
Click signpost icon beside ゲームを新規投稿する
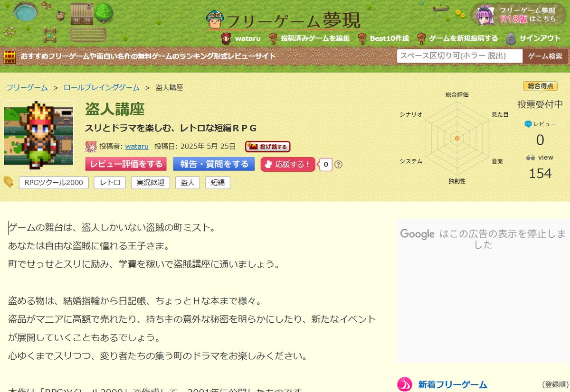click(421, 38)
